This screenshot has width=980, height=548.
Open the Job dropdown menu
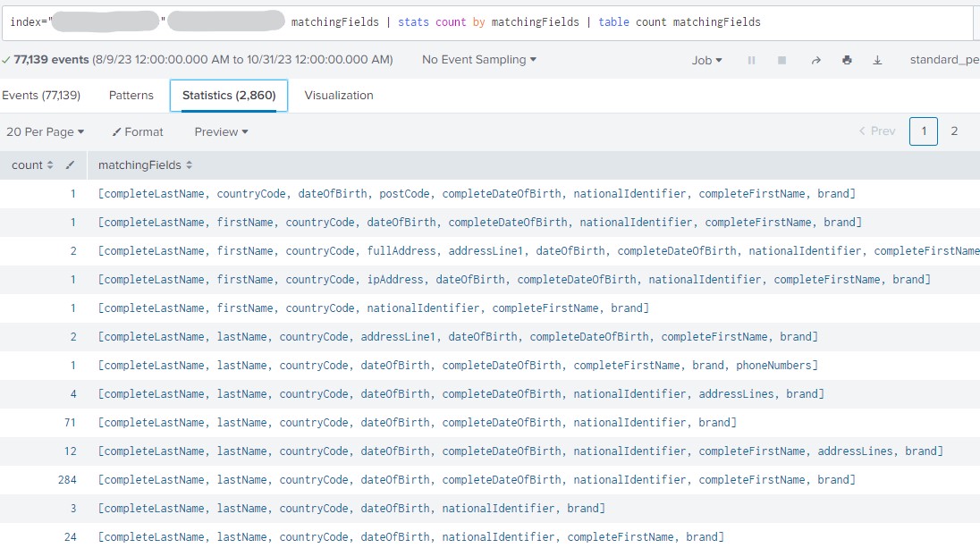click(x=706, y=60)
